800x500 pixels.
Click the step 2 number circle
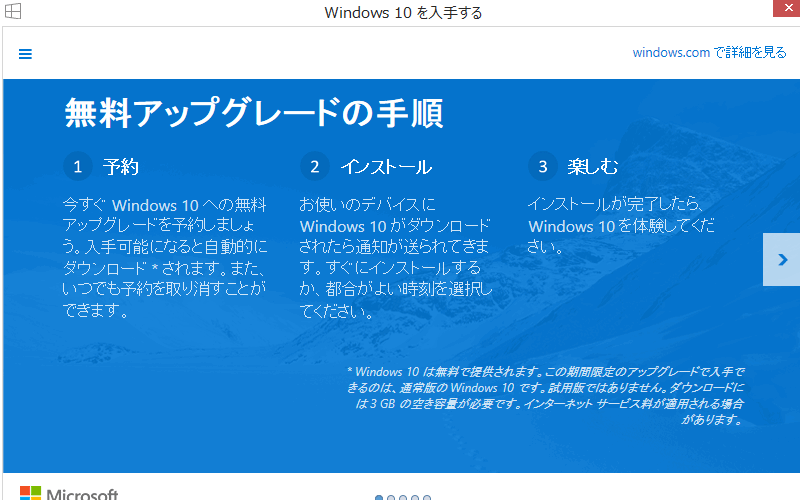coord(314,166)
